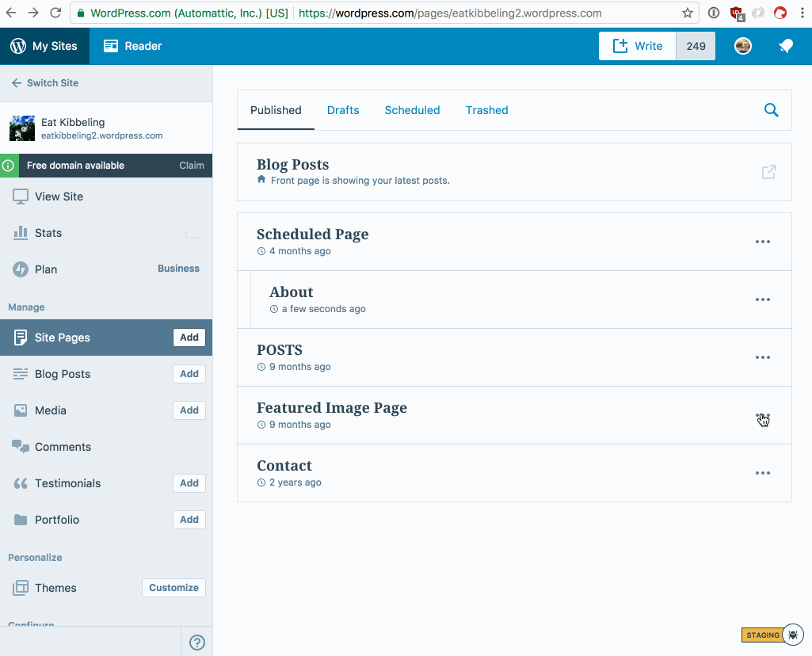812x656 pixels.
Task: Open the bug report icon
Action: pos(793,635)
